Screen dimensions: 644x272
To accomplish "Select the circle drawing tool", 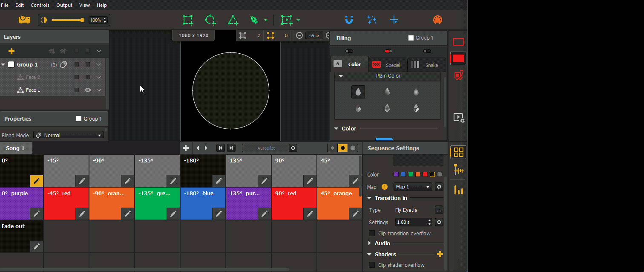I will [x=210, y=20].
